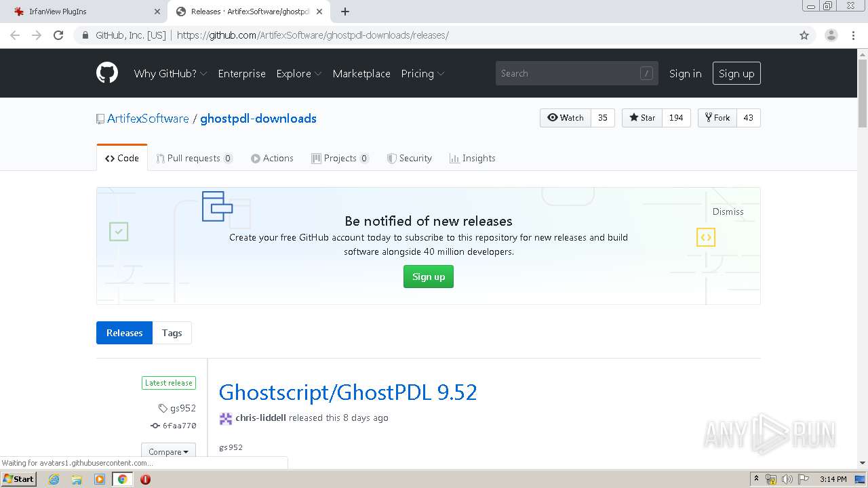Open the Ghostscript/GhostPDL 9.52 release
The image size is (868, 488).
tap(348, 392)
